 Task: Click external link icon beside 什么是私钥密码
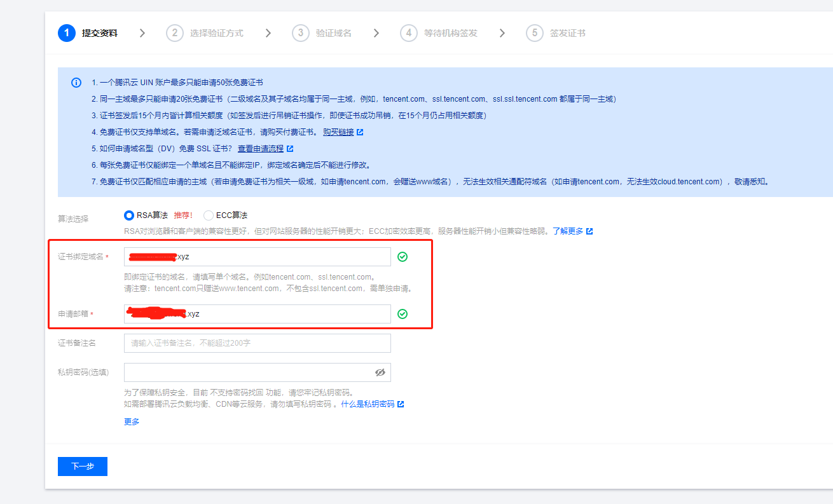point(401,404)
